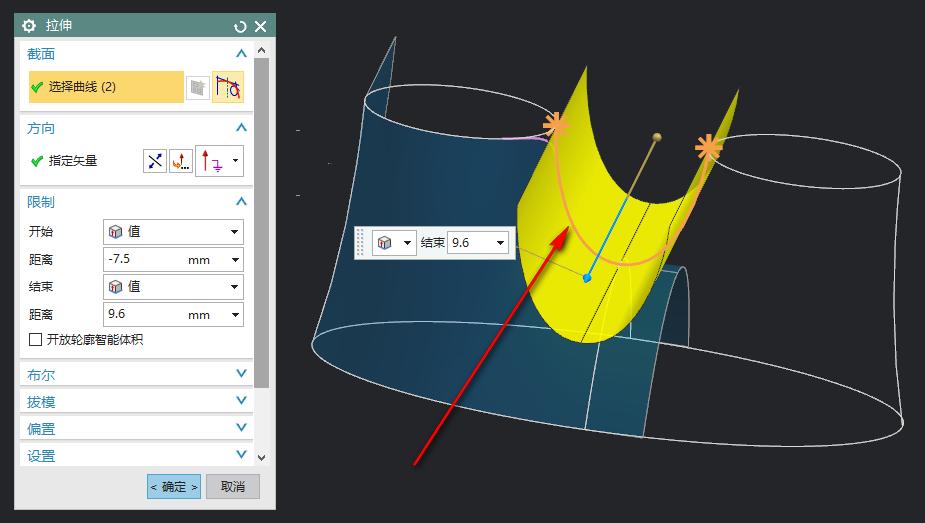
Task: Close the 拉伸 dialog with the X
Action: pyautogui.click(x=260, y=27)
